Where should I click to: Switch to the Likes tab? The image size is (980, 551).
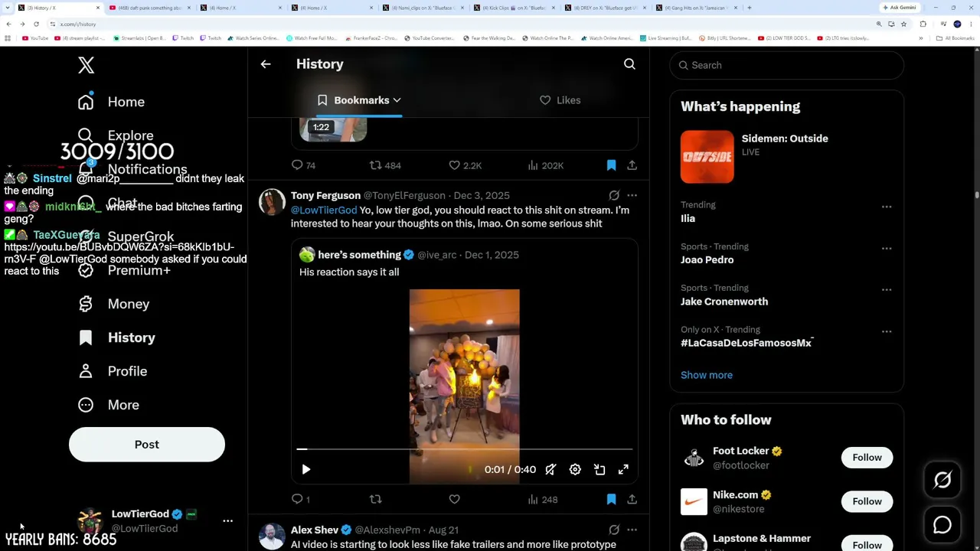click(560, 100)
